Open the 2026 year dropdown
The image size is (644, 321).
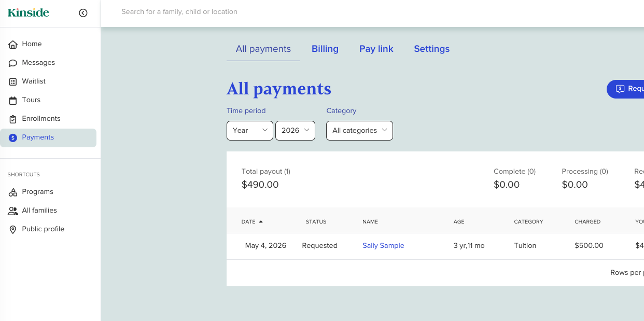tap(295, 131)
